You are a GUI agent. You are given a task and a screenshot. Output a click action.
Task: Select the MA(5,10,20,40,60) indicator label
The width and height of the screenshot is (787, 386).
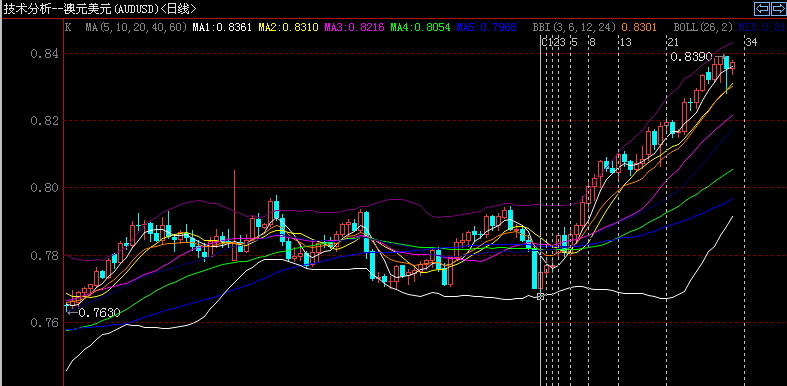(136, 27)
